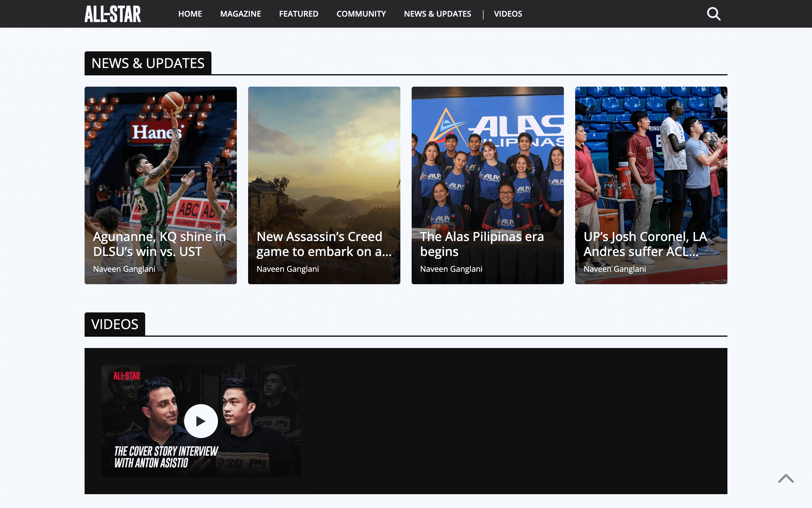Select NEWS & UPDATES in navigation bar
This screenshot has height=508, width=812.
pos(438,14)
